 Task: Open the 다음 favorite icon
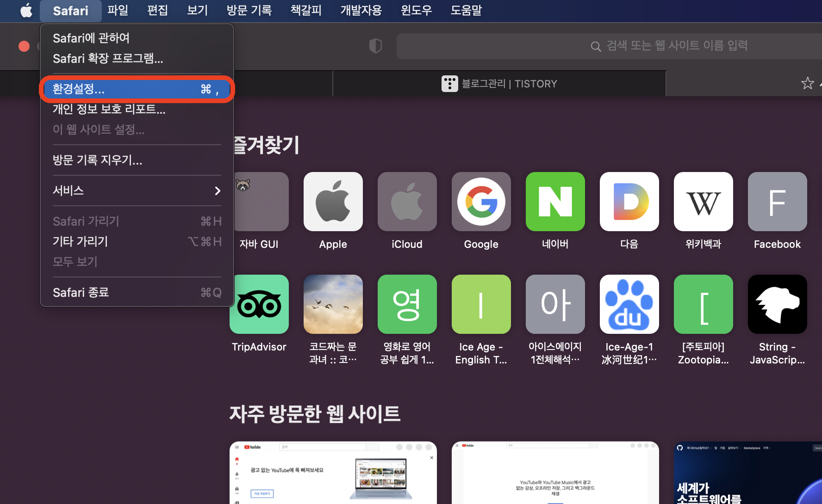click(629, 202)
